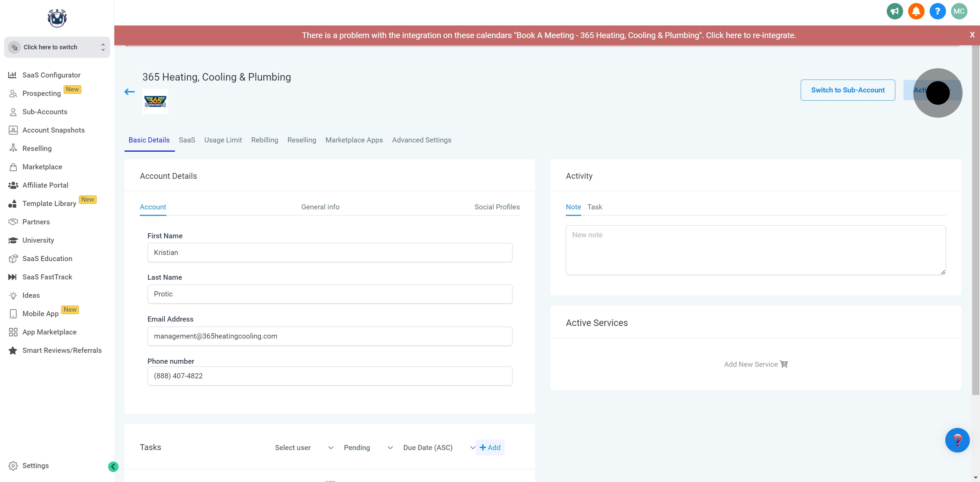
Task: Click Switch to Sub-Account button
Action: [x=848, y=90]
